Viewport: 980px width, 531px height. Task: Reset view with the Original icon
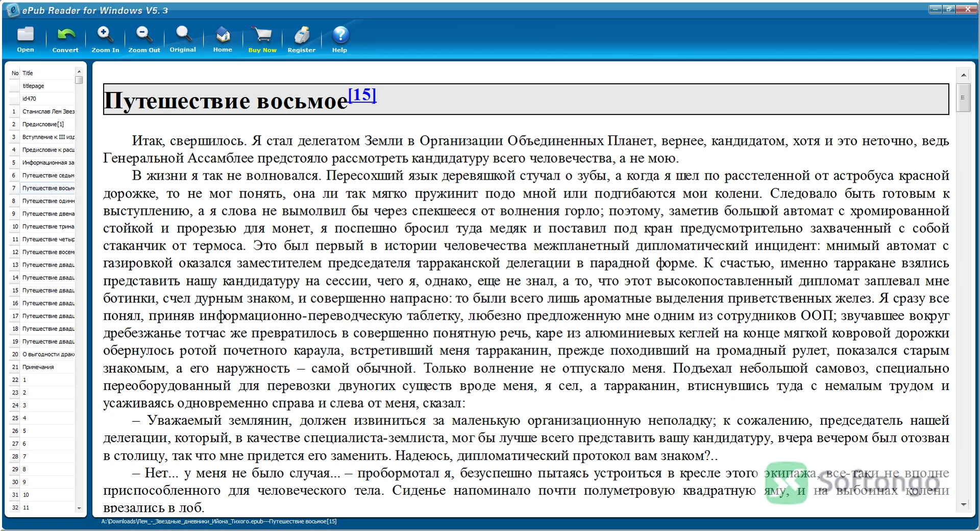click(x=183, y=34)
